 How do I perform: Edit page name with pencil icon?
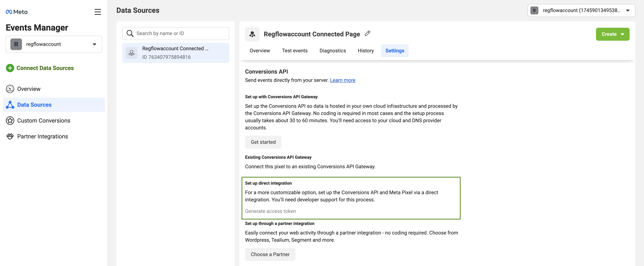367,33
